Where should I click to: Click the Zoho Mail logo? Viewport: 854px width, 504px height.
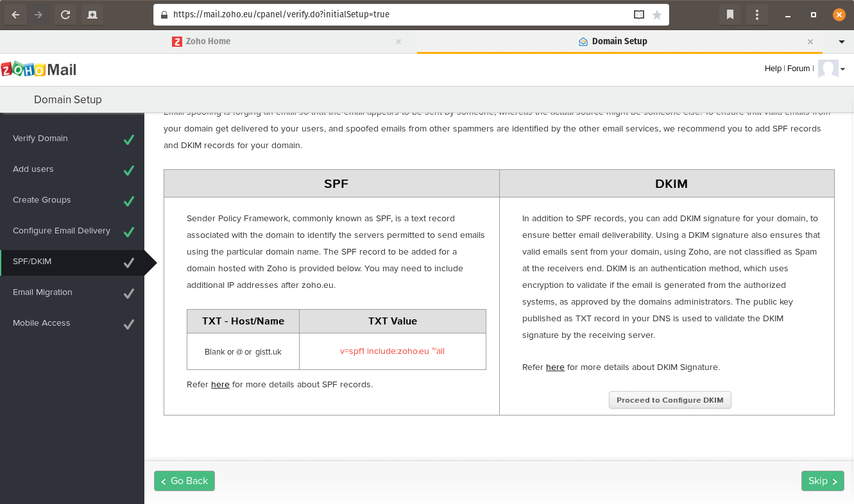38,69
